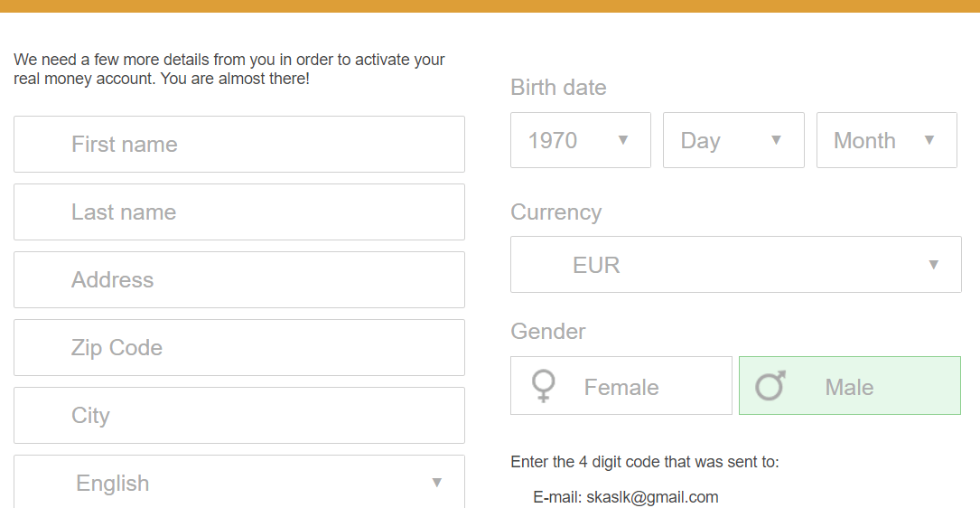Click the Month dropdown arrow

[929, 140]
